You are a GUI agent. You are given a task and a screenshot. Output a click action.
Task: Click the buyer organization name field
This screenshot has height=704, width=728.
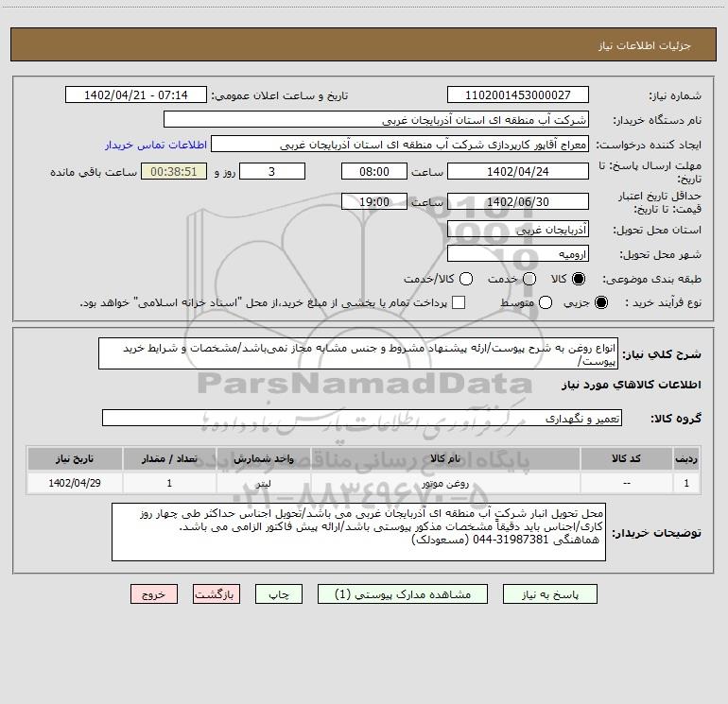coord(376,119)
